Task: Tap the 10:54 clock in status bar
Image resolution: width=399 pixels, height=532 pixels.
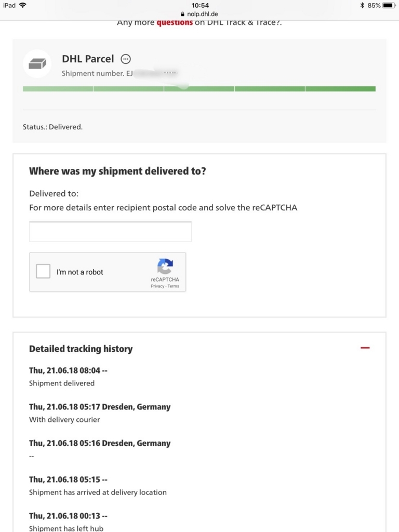Action: (x=200, y=5)
